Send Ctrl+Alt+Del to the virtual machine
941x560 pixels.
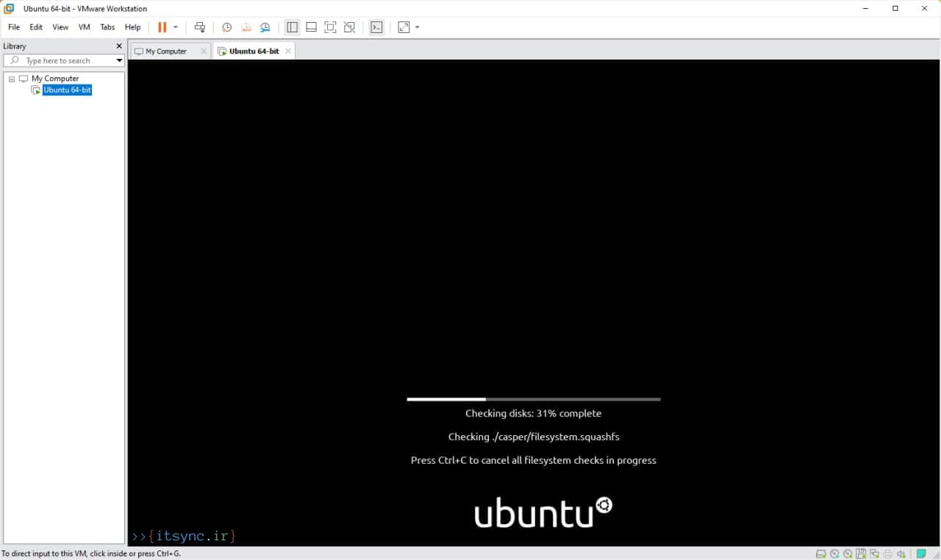199,26
